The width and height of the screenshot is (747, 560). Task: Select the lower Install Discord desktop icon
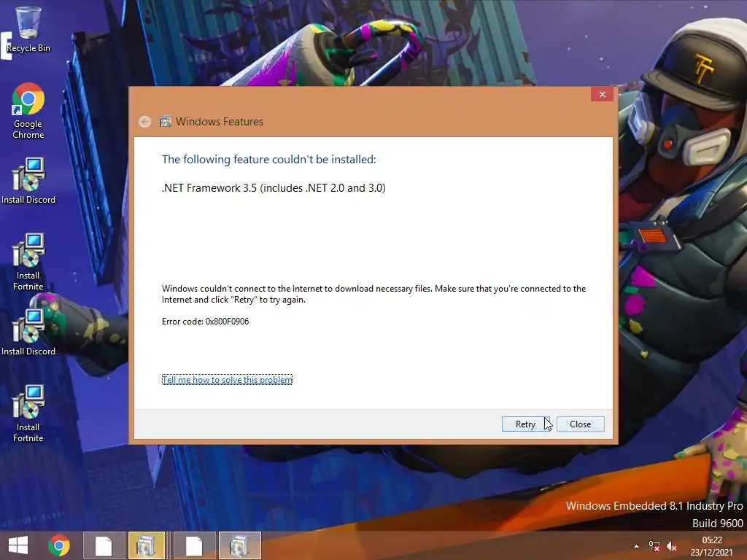coord(28,332)
